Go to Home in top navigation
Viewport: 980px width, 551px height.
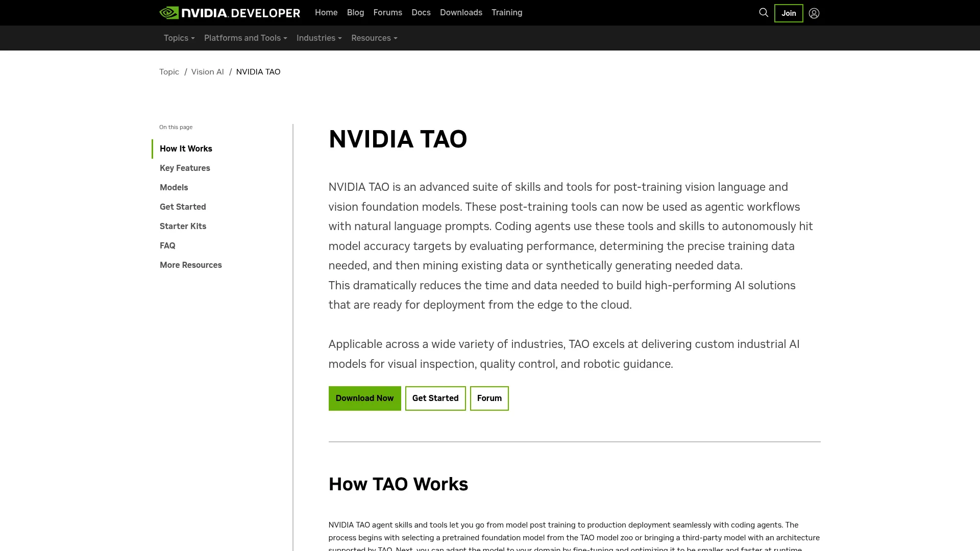coord(326,13)
